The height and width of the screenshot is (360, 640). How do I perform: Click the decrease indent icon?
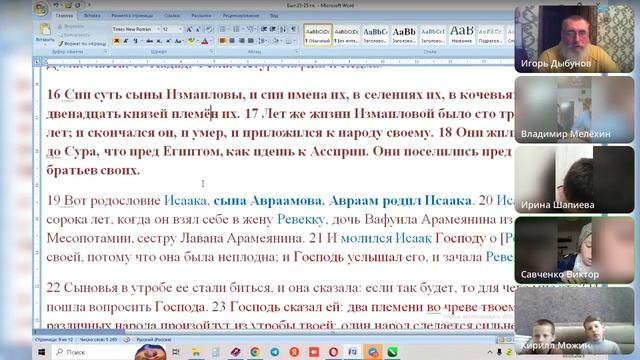[x=264, y=29]
